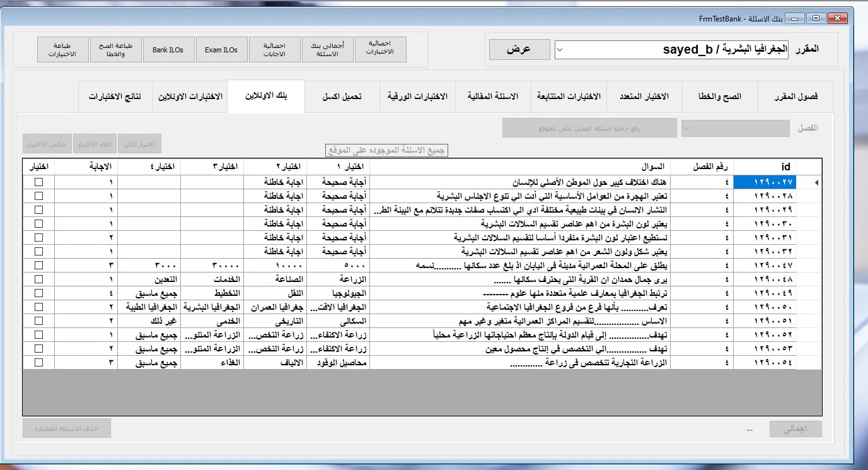This screenshot has height=470, width=868.
Task: Click the احصائية الاختبارات button
Action: click(380, 49)
